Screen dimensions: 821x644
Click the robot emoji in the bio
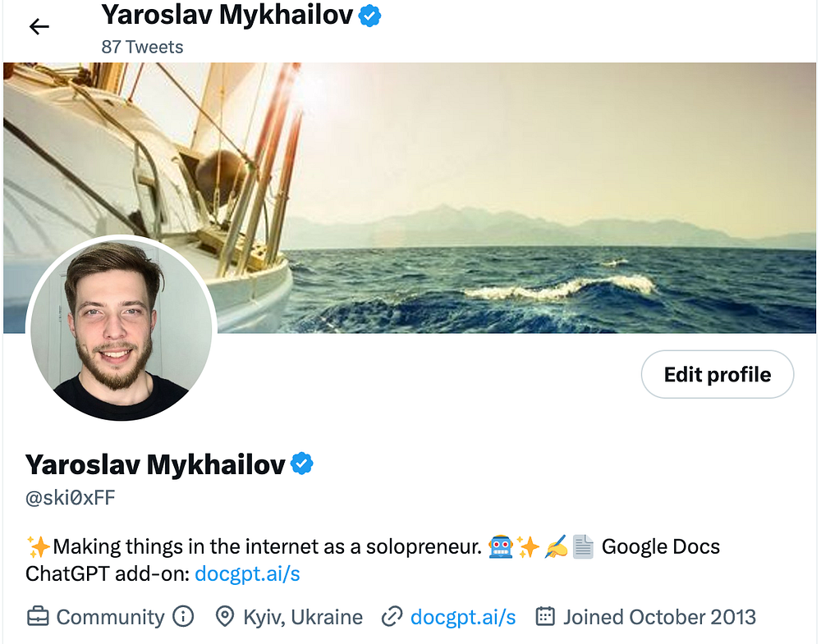[x=501, y=546]
